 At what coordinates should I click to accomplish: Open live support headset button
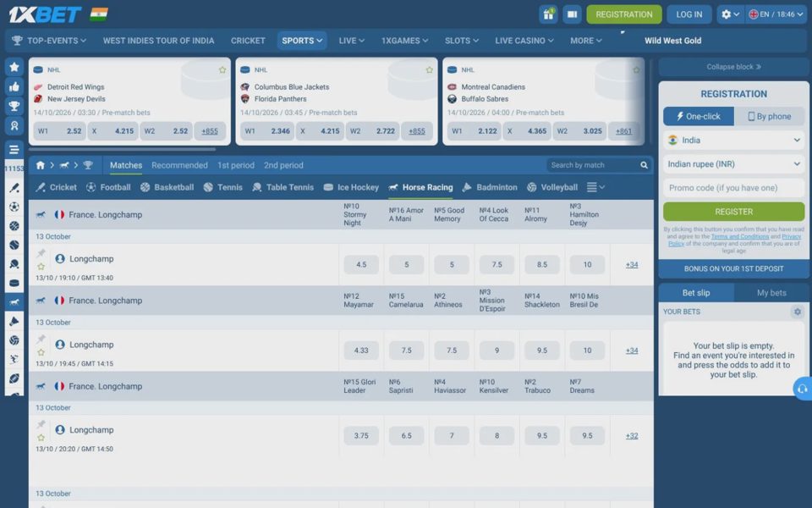[802, 389]
